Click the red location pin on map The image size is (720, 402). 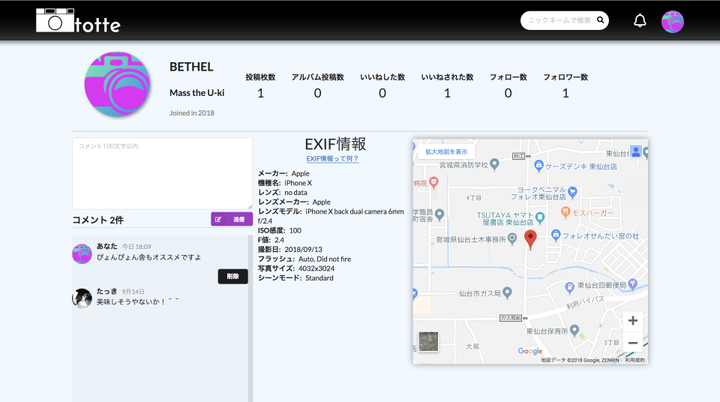coord(530,238)
